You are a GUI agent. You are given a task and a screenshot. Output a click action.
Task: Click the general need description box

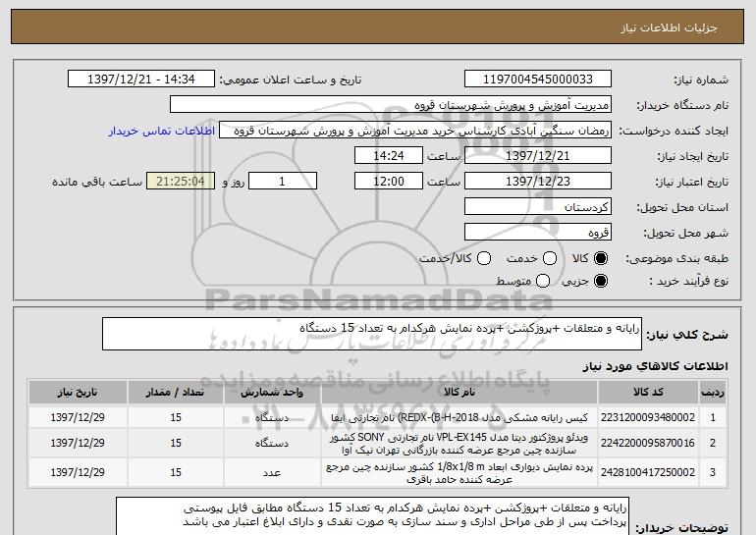click(x=372, y=334)
